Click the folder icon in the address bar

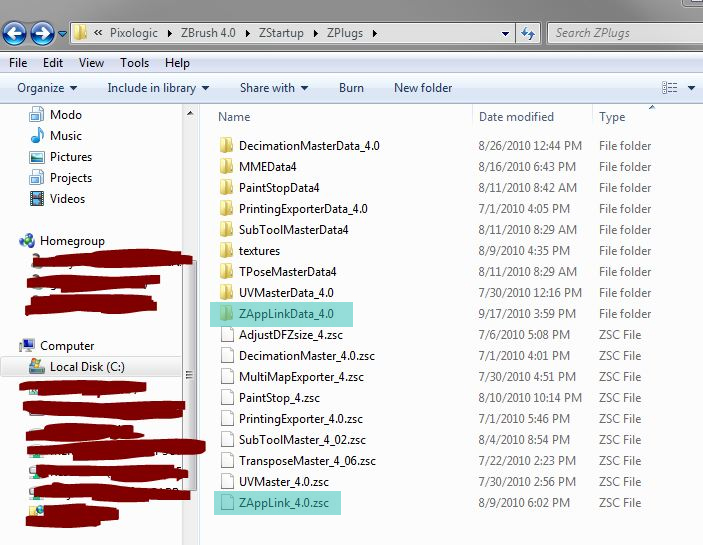pos(81,33)
